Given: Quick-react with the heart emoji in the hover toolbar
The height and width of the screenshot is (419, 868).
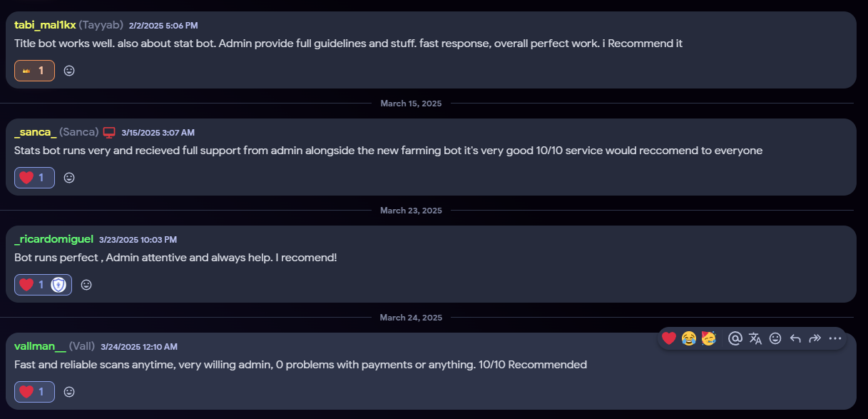Looking at the screenshot, I should (x=668, y=338).
